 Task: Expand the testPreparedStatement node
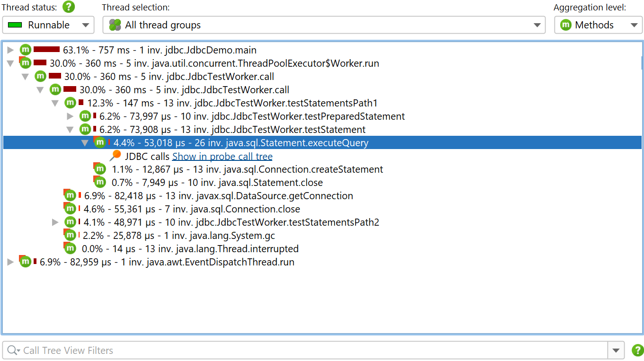point(70,116)
